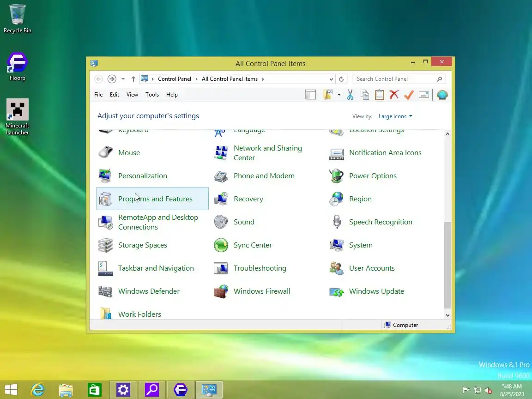Select the Floorp desktop shortcut
The width and height of the screenshot is (532, 399).
(17, 66)
